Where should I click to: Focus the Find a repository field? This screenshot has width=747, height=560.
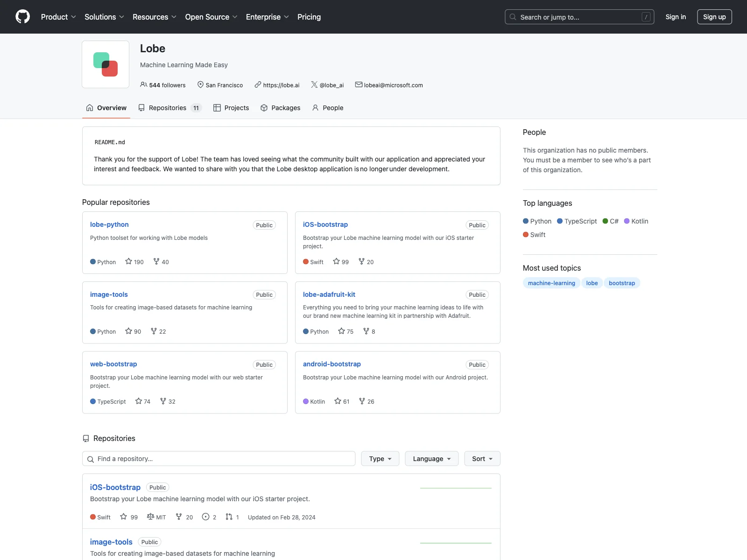pos(219,458)
